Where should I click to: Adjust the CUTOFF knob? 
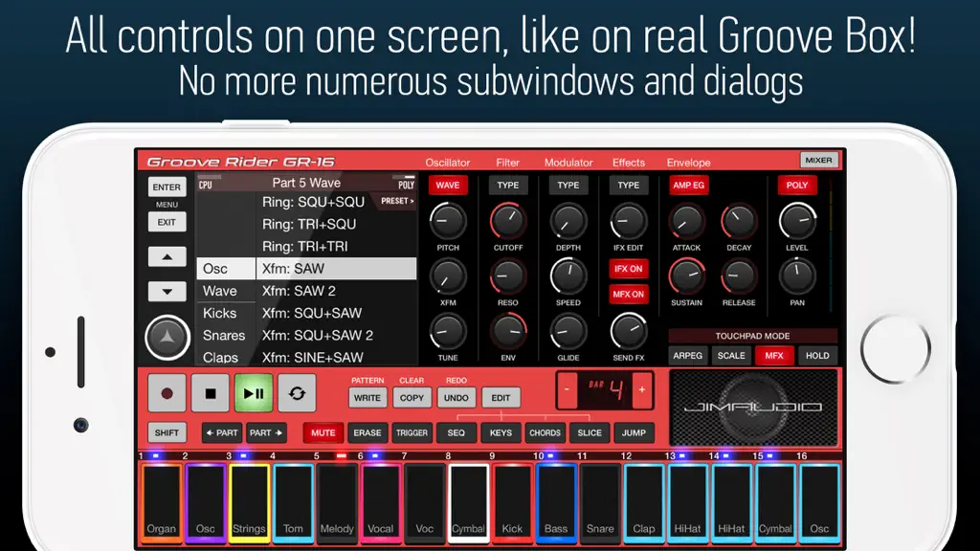click(508, 221)
